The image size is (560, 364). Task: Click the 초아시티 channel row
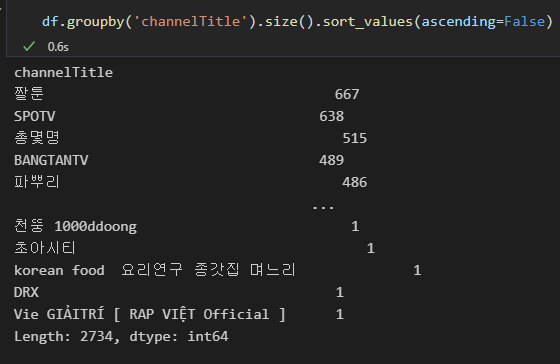(x=194, y=248)
